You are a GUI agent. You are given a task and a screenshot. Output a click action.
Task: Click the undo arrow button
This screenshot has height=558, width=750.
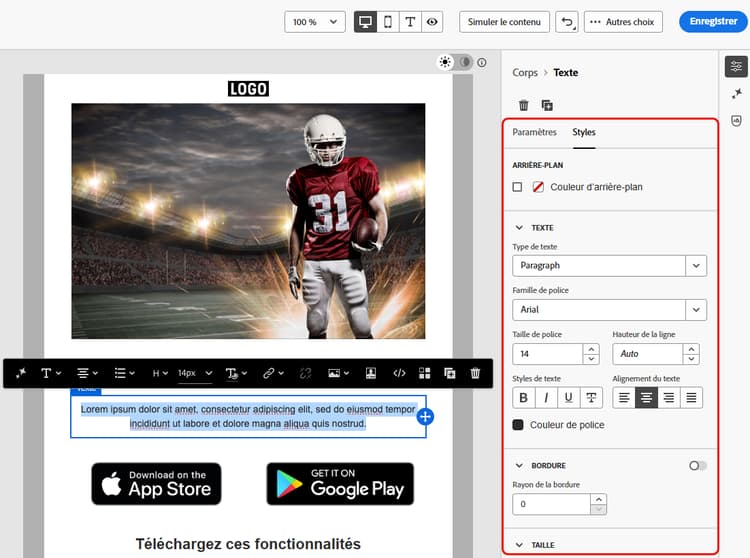(x=567, y=22)
